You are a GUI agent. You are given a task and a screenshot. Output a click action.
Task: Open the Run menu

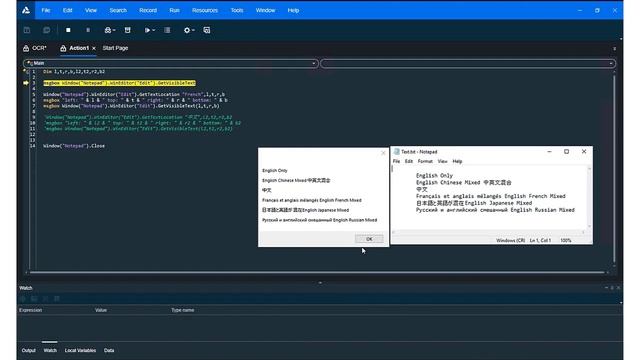tap(174, 10)
